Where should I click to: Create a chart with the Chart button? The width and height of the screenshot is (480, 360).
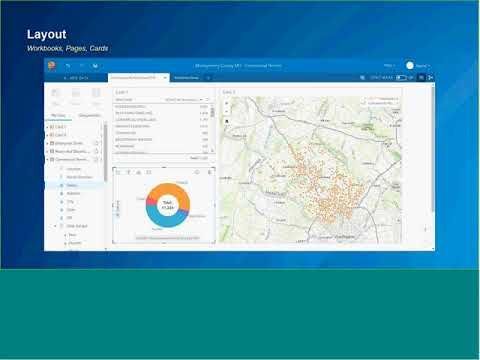(76, 96)
